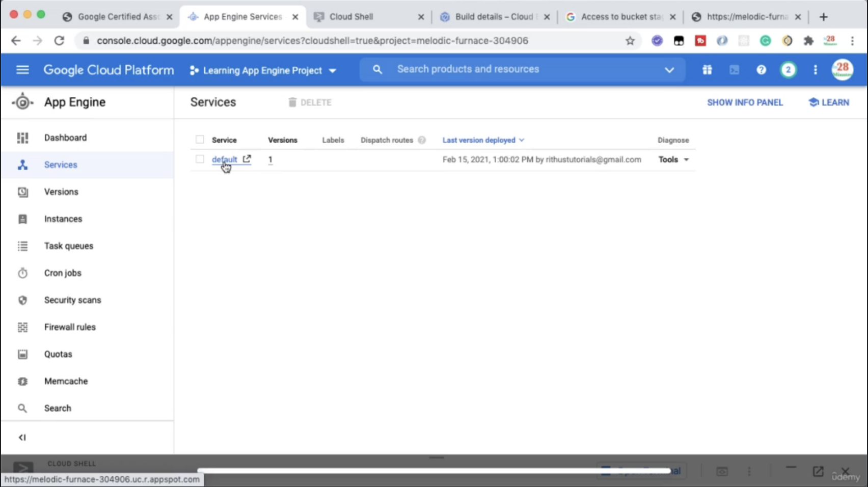The width and height of the screenshot is (868, 487).
Task: Go back with browser back arrow
Action: tap(16, 41)
